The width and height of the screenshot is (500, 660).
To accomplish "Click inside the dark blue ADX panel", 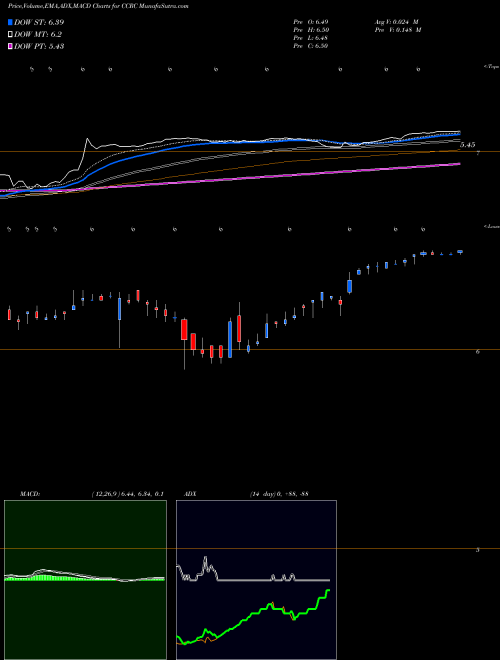I will (256, 580).
